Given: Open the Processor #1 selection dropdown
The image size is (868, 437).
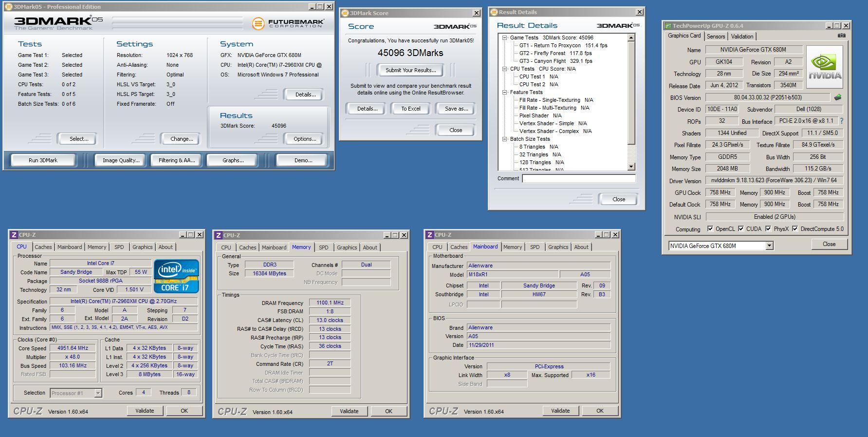Looking at the screenshot, I should tap(98, 393).
